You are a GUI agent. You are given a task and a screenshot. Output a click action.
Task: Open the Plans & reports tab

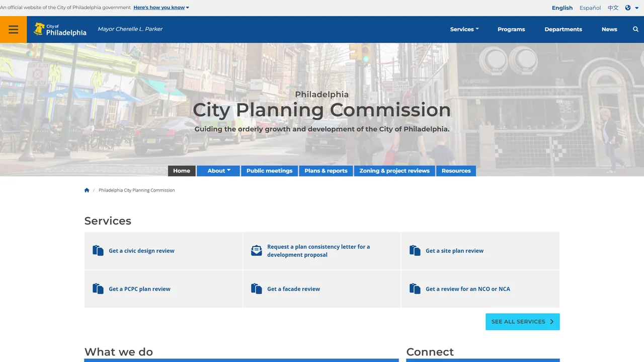tap(326, 171)
